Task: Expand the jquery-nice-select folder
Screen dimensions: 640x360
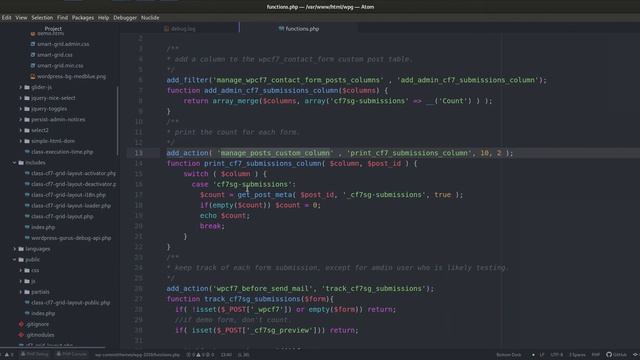Action: 20,98
